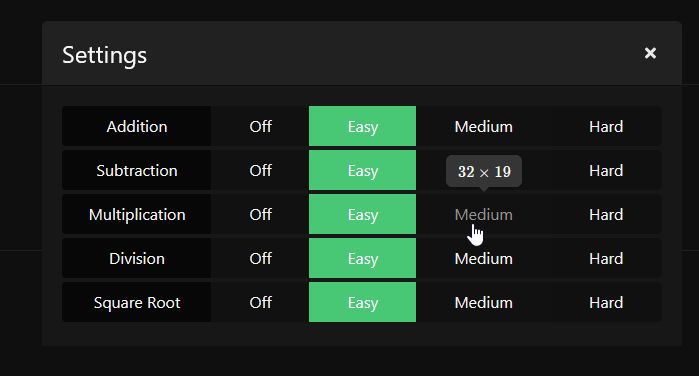This screenshot has width=699, height=376.
Task: Turn Multiplication off
Action: pyautogui.click(x=260, y=214)
